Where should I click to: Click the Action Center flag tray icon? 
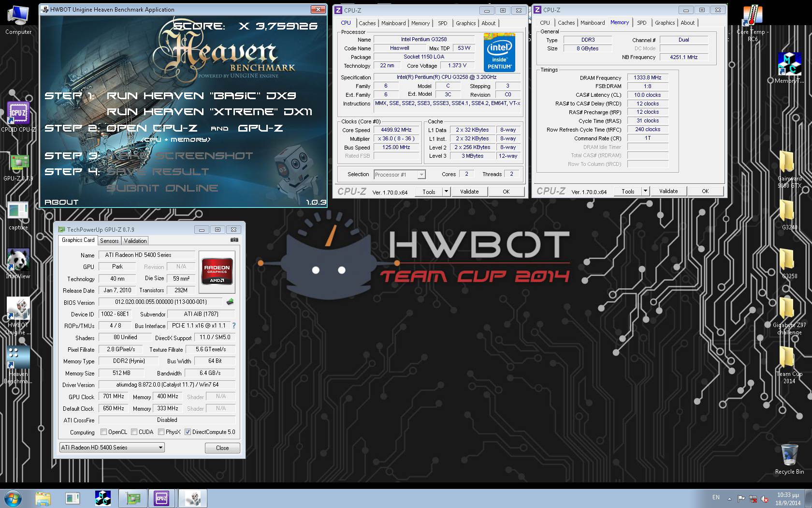(741, 498)
